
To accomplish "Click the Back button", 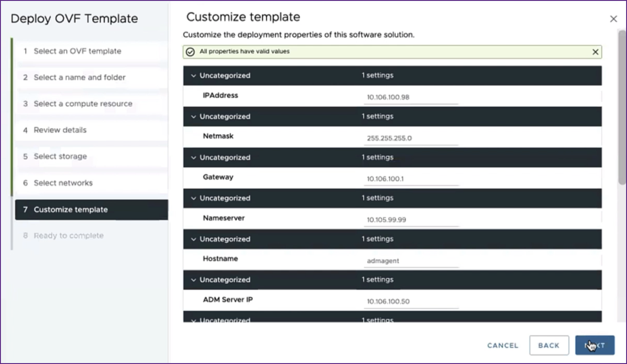I will tap(549, 345).
